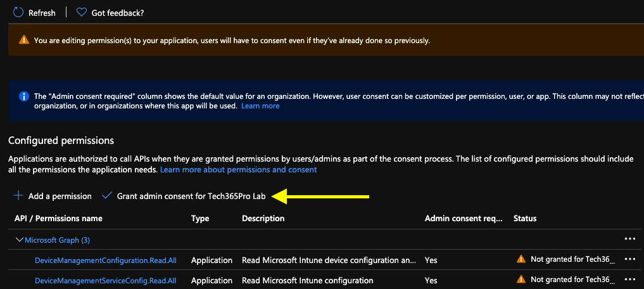644x289 pixels.
Task: Click the Admin consent req... column header
Action: point(464,218)
